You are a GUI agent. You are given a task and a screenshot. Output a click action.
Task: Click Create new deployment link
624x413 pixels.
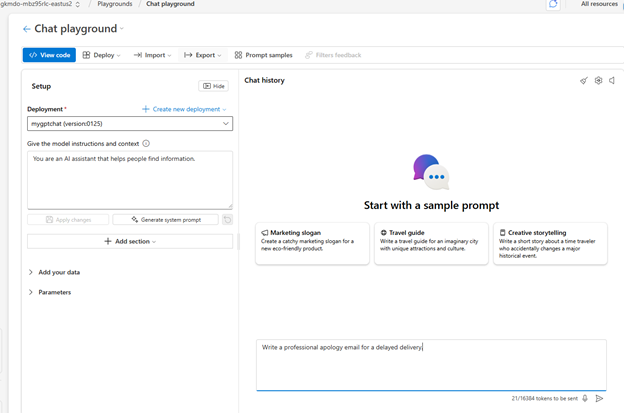(184, 109)
